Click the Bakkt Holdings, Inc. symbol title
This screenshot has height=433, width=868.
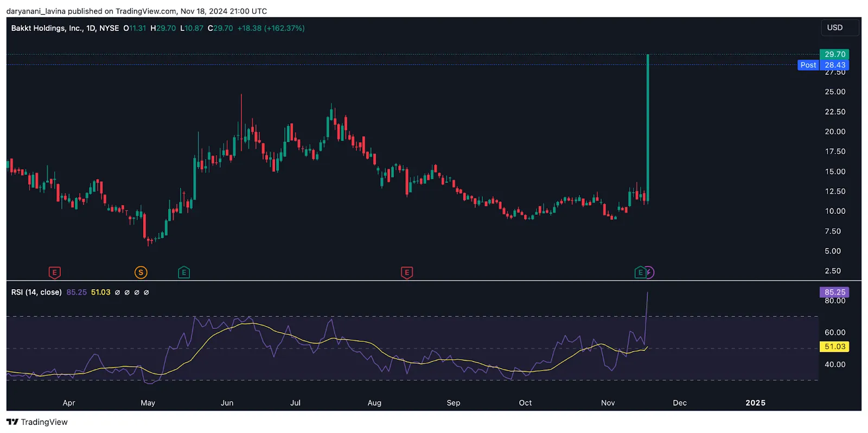click(x=46, y=28)
